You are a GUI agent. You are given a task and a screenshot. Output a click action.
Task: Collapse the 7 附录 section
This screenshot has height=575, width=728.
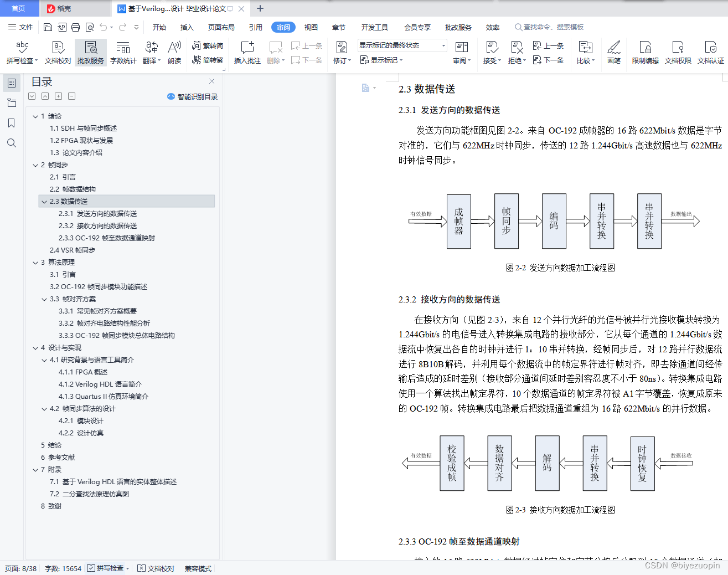coord(35,470)
